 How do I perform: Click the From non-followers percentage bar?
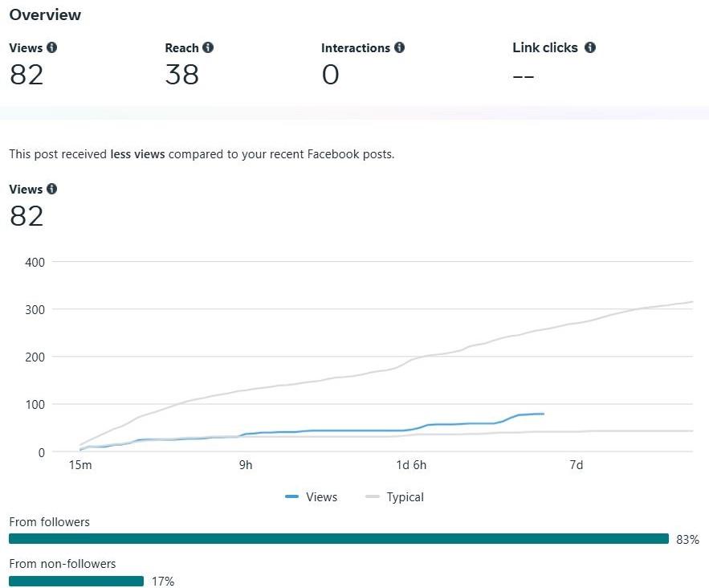(76, 581)
